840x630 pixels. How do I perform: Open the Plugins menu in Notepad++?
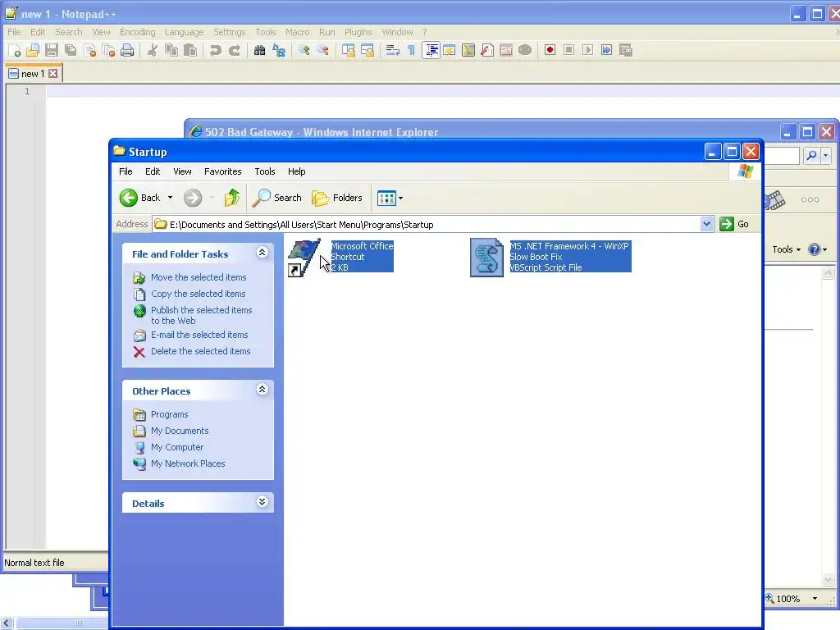click(x=358, y=32)
